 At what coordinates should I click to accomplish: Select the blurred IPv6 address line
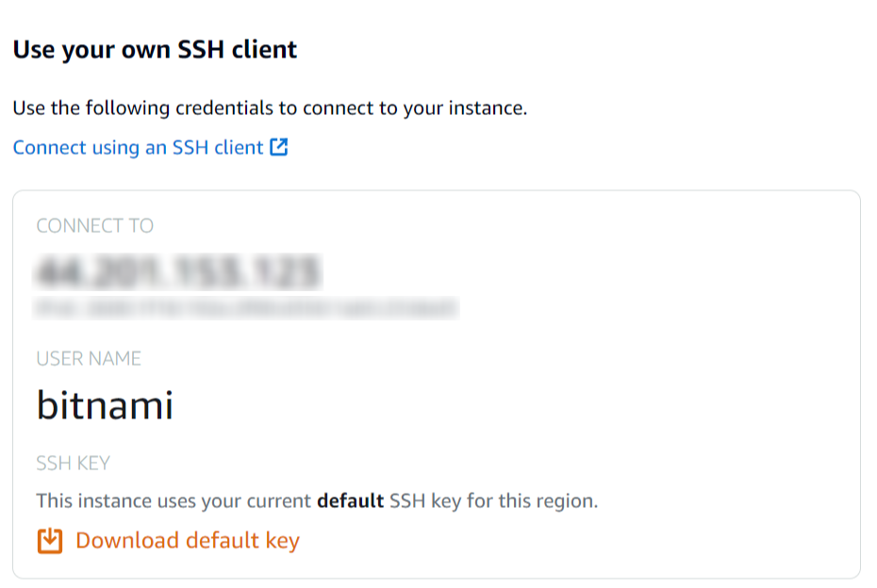click(x=246, y=307)
